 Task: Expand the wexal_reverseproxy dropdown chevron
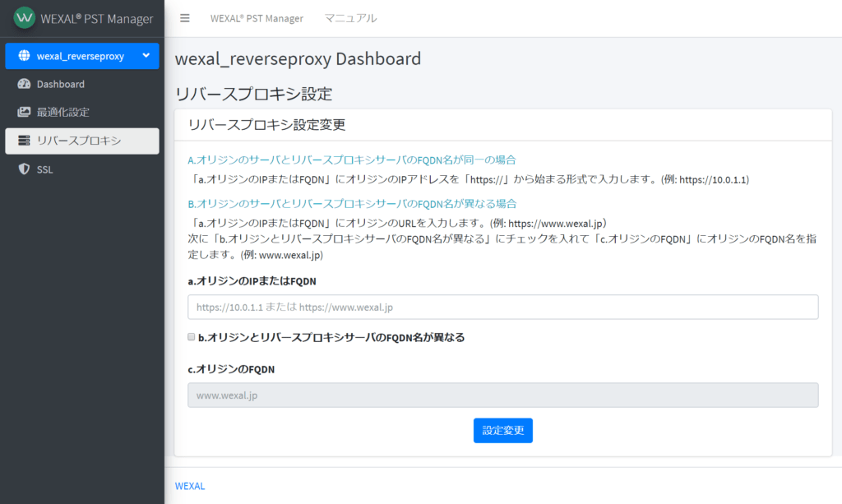(x=146, y=56)
